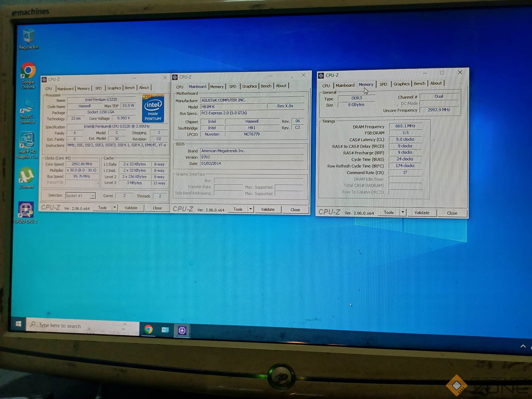Click the CPU-Z icon in taskbar
532x399 pixels.
click(x=182, y=330)
